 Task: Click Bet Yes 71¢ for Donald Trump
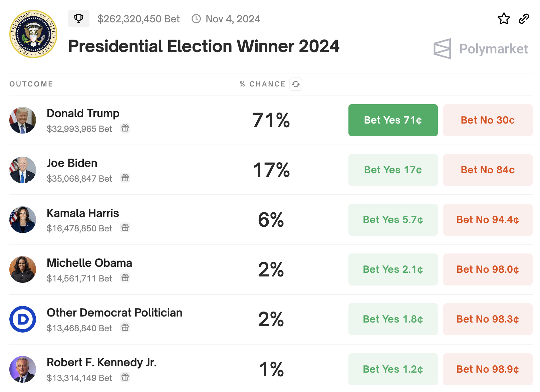coord(393,120)
